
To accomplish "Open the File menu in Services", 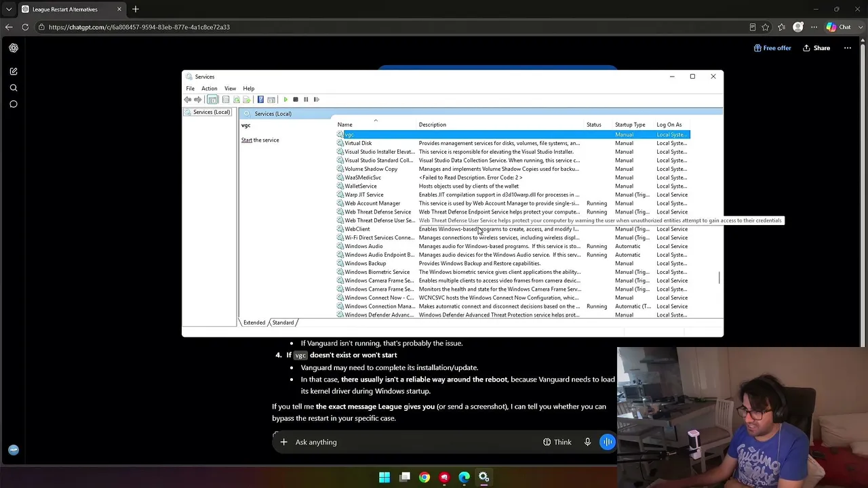I will tap(191, 89).
